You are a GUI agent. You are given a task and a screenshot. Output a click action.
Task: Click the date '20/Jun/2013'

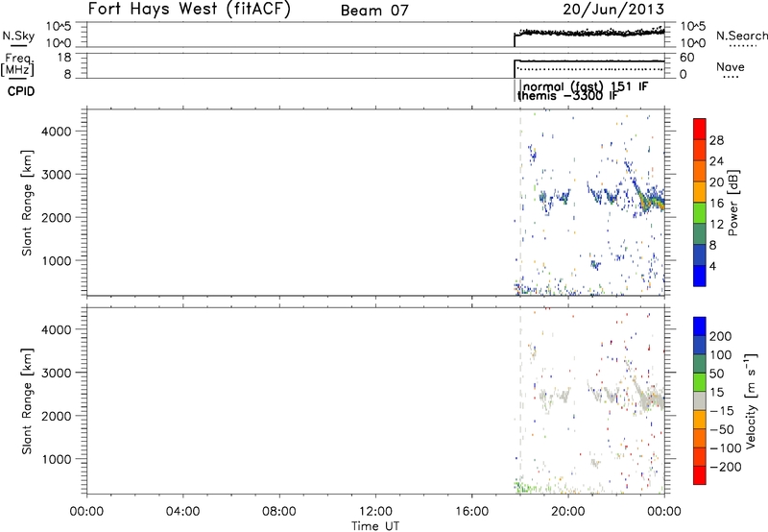[x=613, y=9]
